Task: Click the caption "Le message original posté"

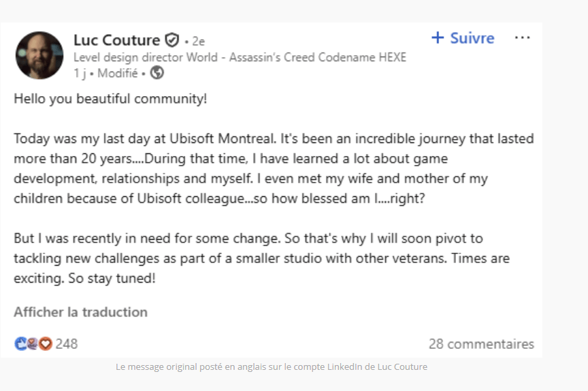Action: 272,366
